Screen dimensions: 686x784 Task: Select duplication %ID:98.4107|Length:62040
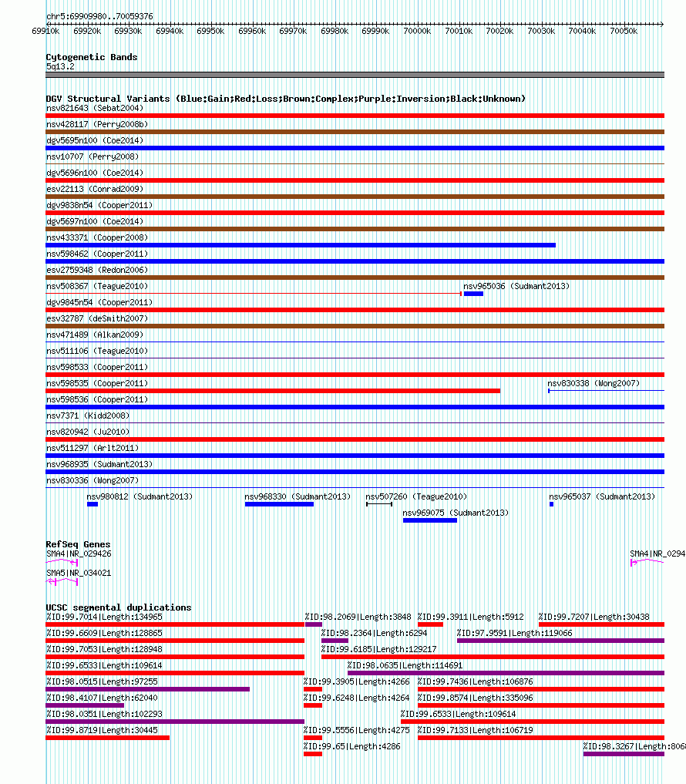click(102, 698)
